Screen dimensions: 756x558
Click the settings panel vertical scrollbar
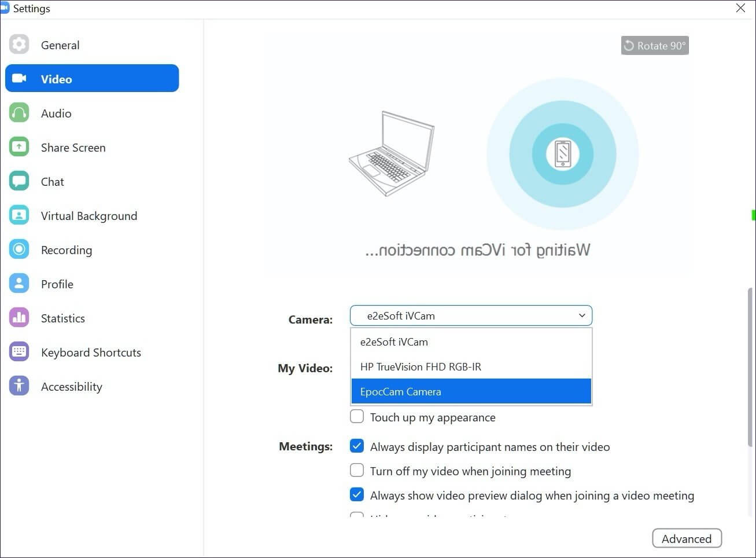click(751, 366)
